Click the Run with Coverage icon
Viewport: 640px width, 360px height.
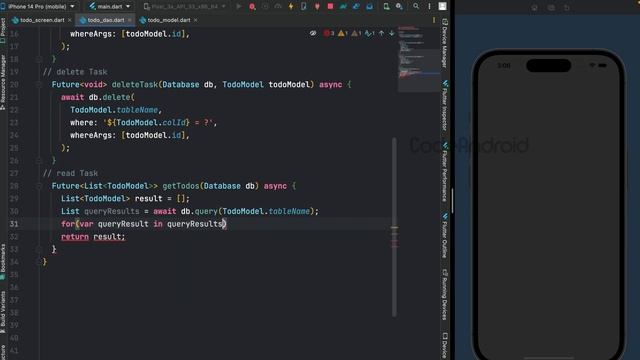coord(265,7)
